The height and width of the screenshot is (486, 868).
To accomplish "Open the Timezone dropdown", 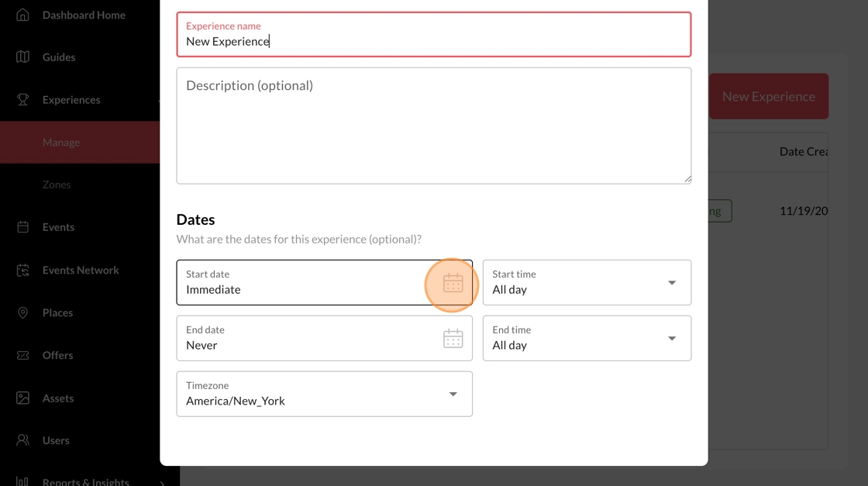I will coord(453,394).
